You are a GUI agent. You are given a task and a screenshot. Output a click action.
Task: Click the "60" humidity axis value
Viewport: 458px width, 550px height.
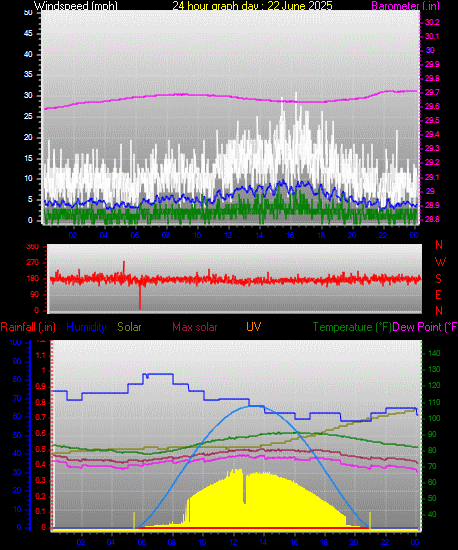[17, 416]
